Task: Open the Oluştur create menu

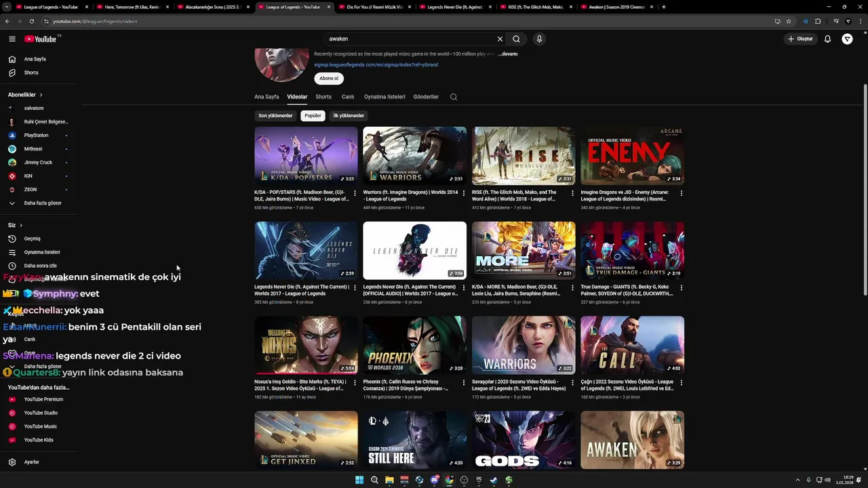Action: coord(800,39)
